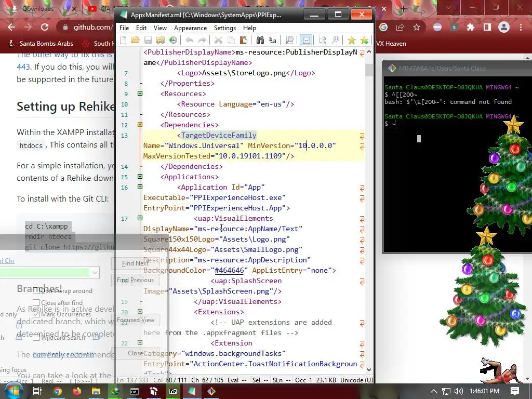Click Chrome back arrow button

[11, 27]
